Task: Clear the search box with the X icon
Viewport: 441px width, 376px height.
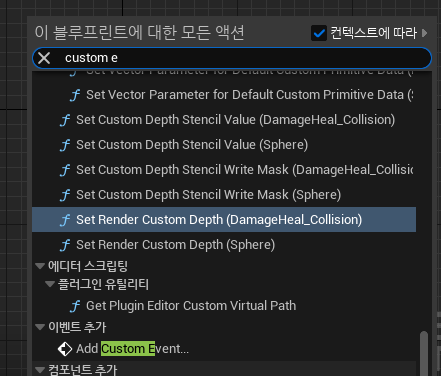Action: pos(44,58)
